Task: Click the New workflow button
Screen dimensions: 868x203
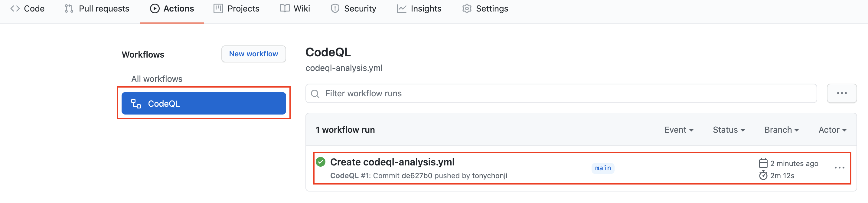Action: (x=253, y=54)
